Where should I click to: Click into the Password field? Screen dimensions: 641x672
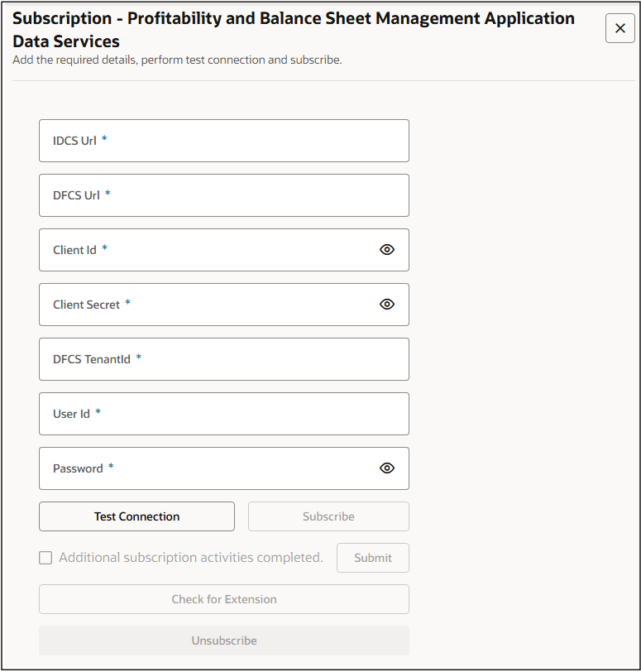(x=207, y=468)
